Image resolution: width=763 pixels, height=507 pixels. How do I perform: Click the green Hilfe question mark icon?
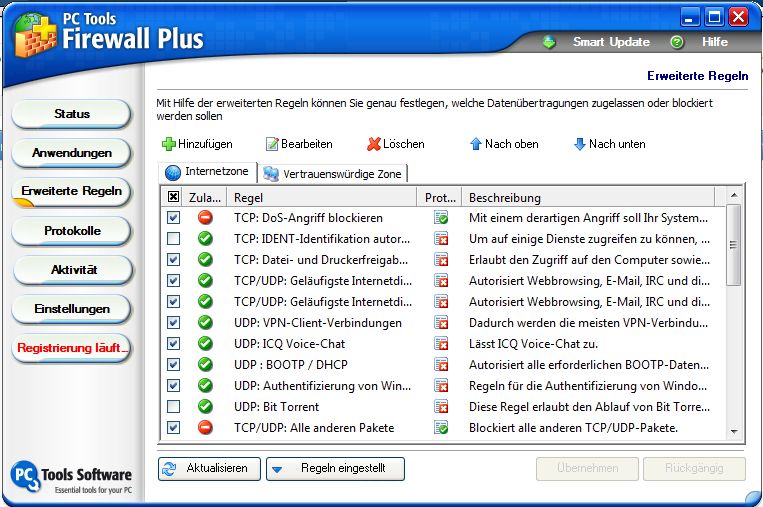pos(676,42)
